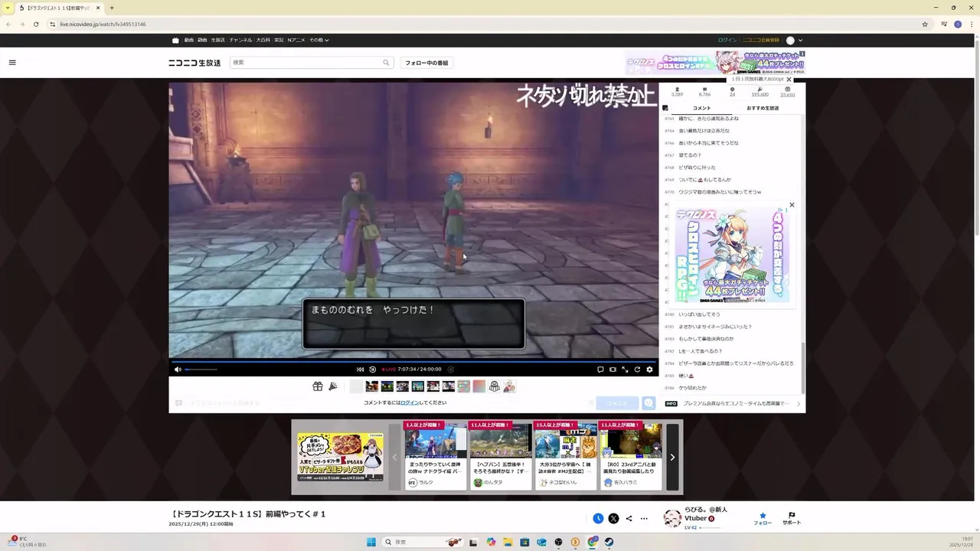Bookmark page with star icon
Screen dimensions: 980x551
pyautogui.click(x=925, y=24)
